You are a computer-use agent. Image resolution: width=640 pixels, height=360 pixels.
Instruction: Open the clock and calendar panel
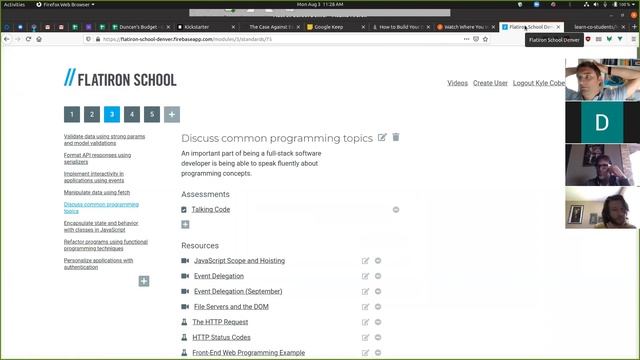coord(320,4)
